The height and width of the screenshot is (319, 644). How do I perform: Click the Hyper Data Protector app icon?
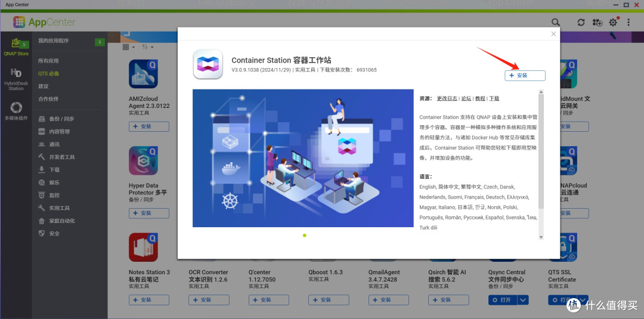(x=143, y=160)
